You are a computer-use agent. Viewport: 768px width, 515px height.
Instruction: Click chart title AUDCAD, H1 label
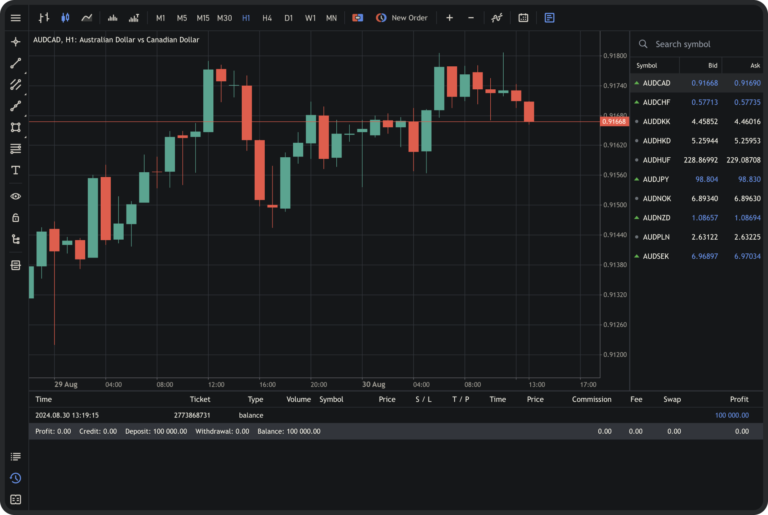[116, 40]
